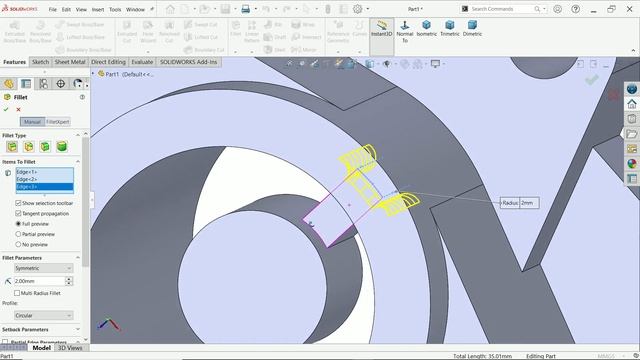Open the ConfigurationManager tab

[x=43, y=84]
